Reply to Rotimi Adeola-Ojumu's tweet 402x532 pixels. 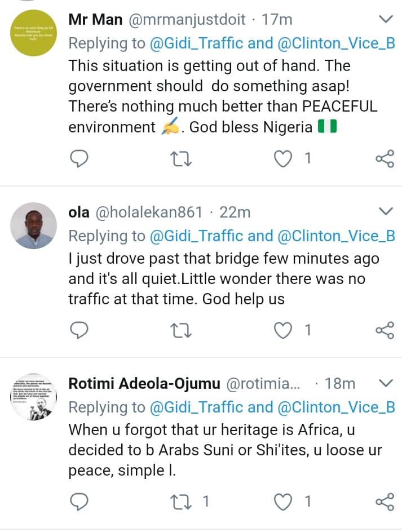(x=79, y=501)
